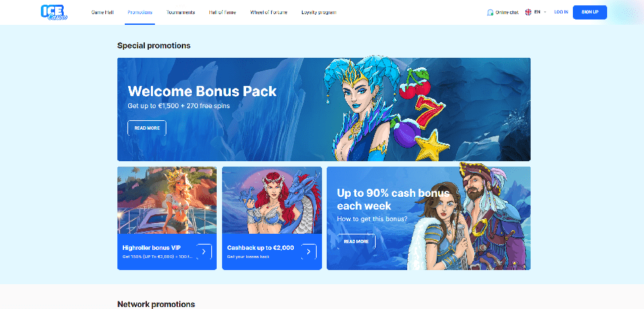Click the LOG IN link

pyautogui.click(x=561, y=12)
